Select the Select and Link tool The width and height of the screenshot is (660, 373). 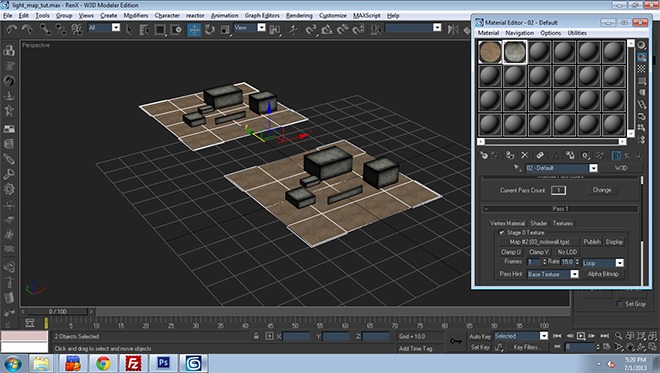pos(45,29)
